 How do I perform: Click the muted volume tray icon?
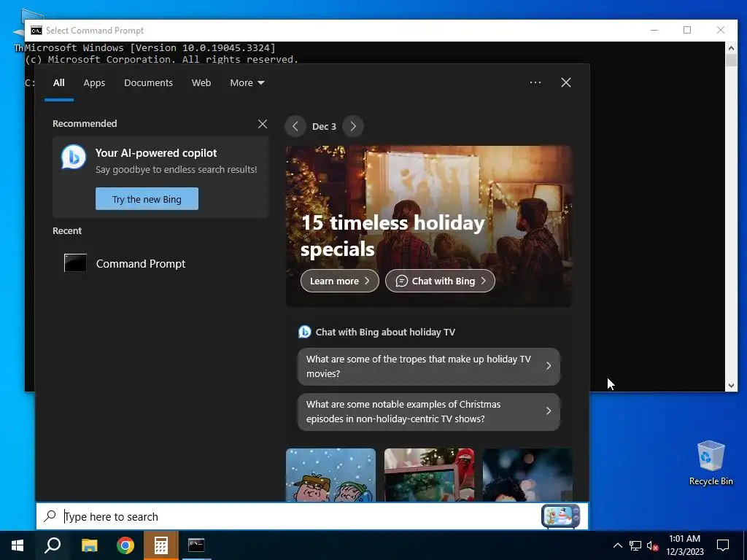652,545
